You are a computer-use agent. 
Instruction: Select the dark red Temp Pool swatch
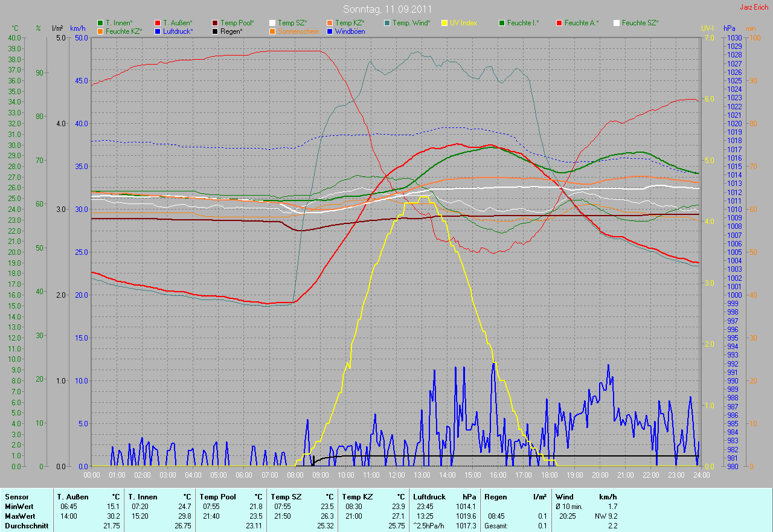pos(215,23)
